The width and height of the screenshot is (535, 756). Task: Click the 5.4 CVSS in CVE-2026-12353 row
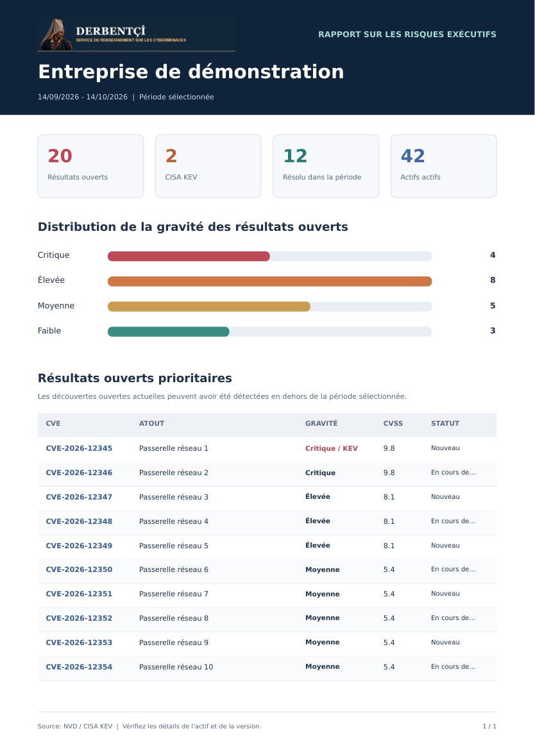389,643
